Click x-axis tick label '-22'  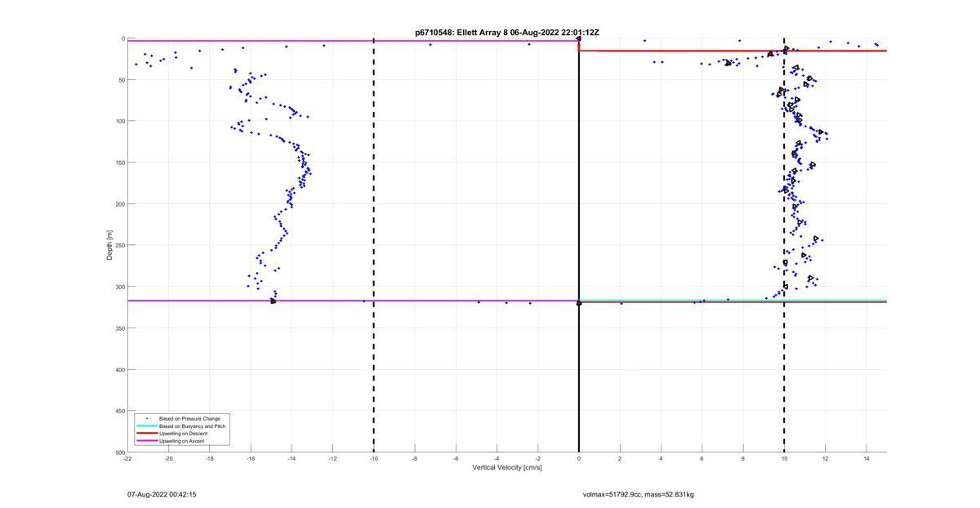coord(127,458)
